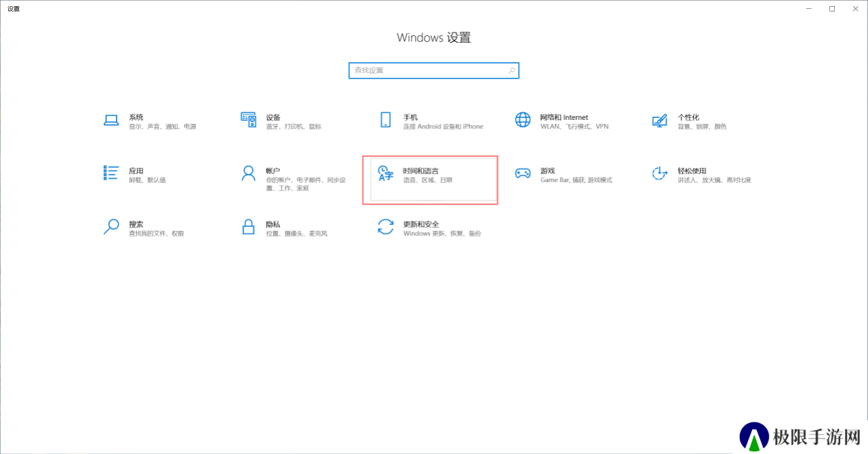Click the text "位置、摄像头、麦克风"
This screenshot has height=454, width=868.
pyautogui.click(x=297, y=234)
